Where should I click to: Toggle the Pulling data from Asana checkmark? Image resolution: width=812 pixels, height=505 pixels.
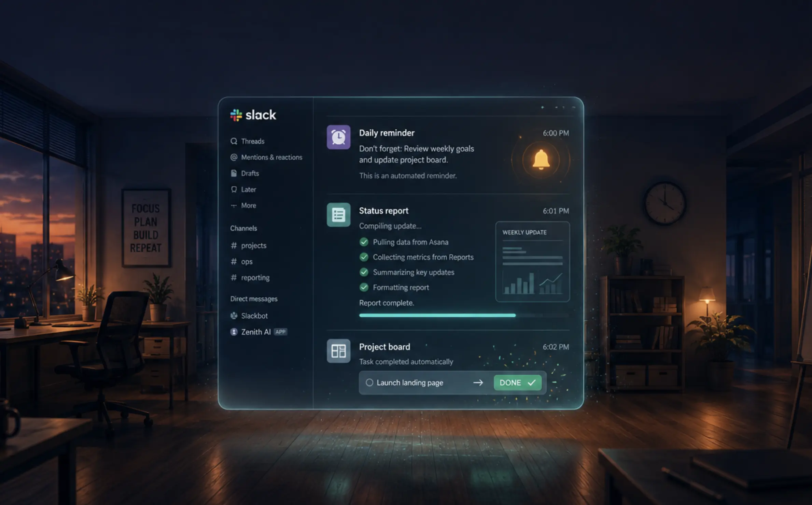tap(364, 242)
